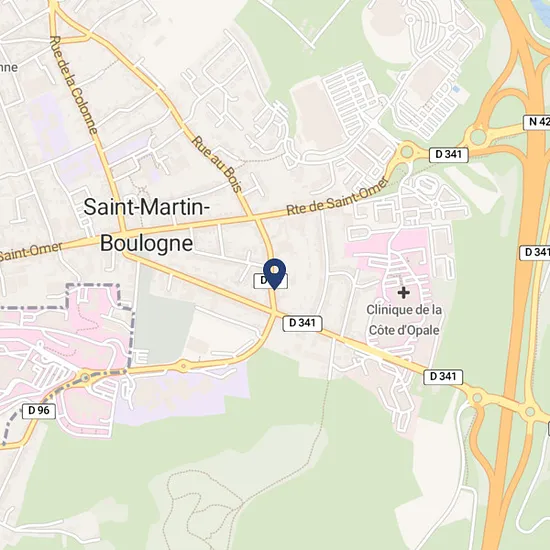Click the dark blue location pin marker

[274, 274]
